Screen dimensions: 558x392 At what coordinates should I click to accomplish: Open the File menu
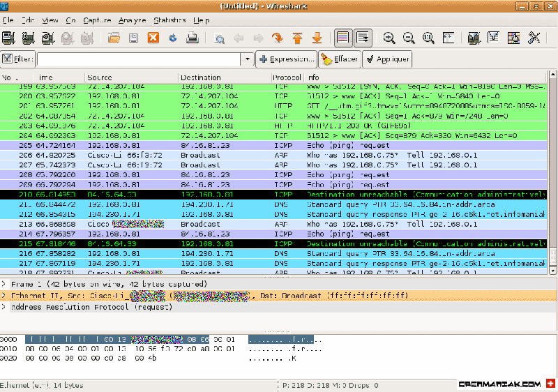point(8,20)
